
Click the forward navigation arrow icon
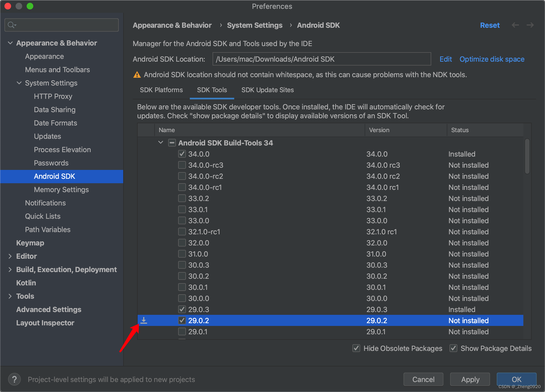click(x=530, y=25)
